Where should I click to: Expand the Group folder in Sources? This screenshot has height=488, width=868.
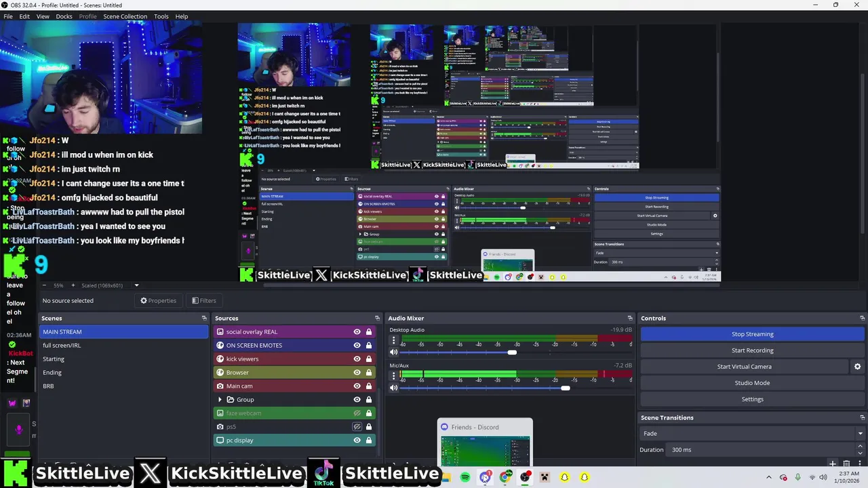pos(220,400)
